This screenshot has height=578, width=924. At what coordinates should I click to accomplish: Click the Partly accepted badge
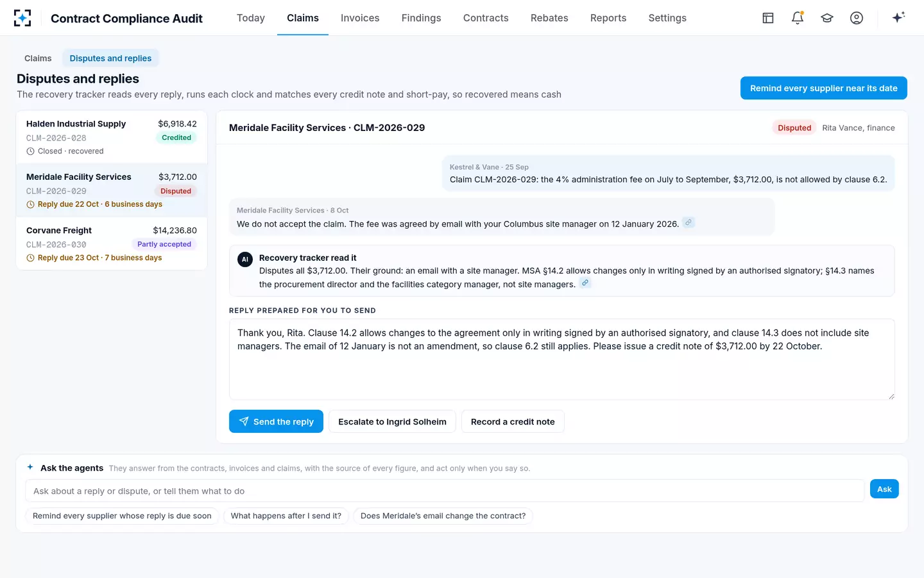164,244
